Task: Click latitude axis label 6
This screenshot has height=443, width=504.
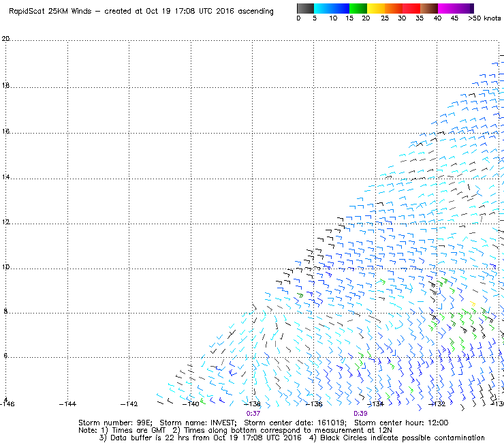Action: coord(5,356)
